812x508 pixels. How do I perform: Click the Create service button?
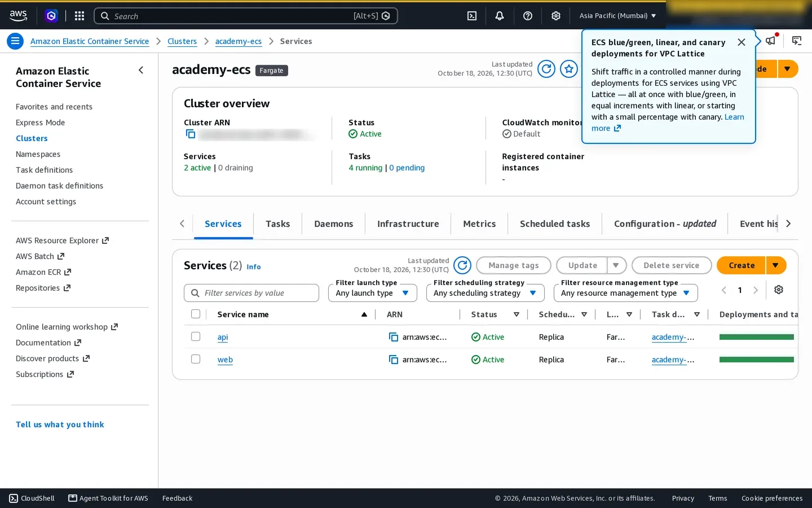(x=741, y=265)
